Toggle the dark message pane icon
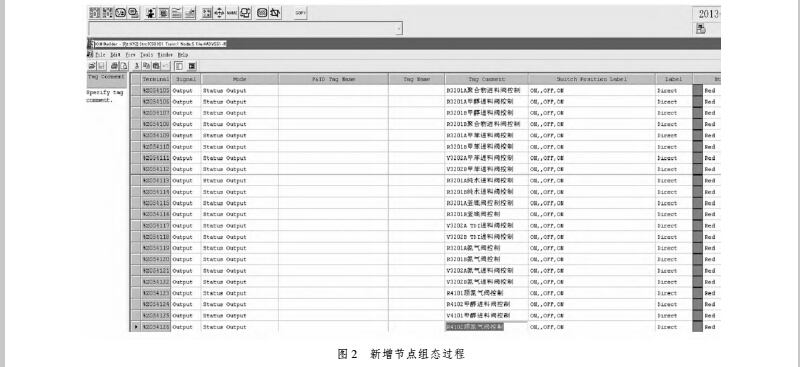This screenshot has width=800, height=367. [x=192, y=66]
